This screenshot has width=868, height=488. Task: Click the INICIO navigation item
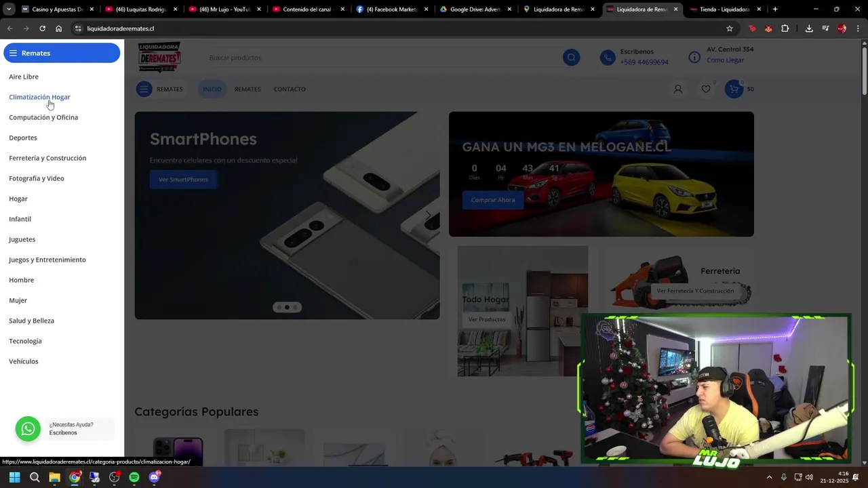click(212, 89)
